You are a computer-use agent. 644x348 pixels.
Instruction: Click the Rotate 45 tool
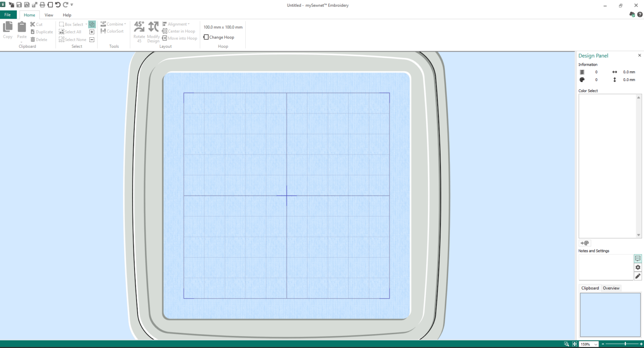point(139,31)
